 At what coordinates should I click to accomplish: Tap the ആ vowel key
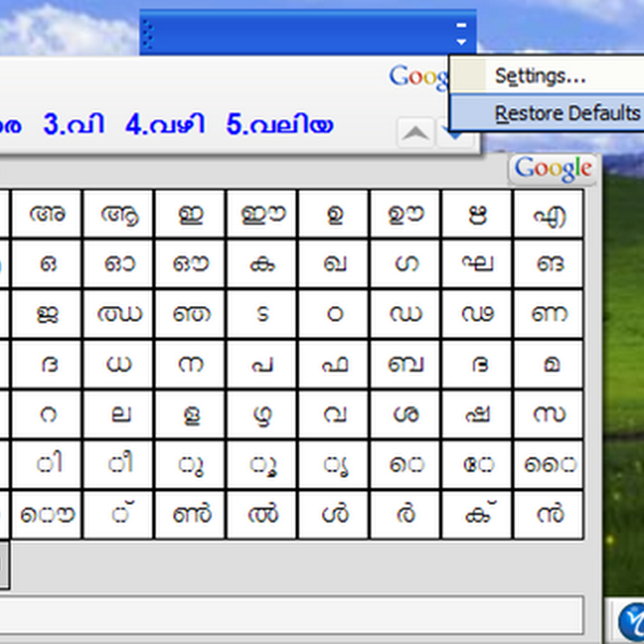pyautogui.click(x=118, y=213)
